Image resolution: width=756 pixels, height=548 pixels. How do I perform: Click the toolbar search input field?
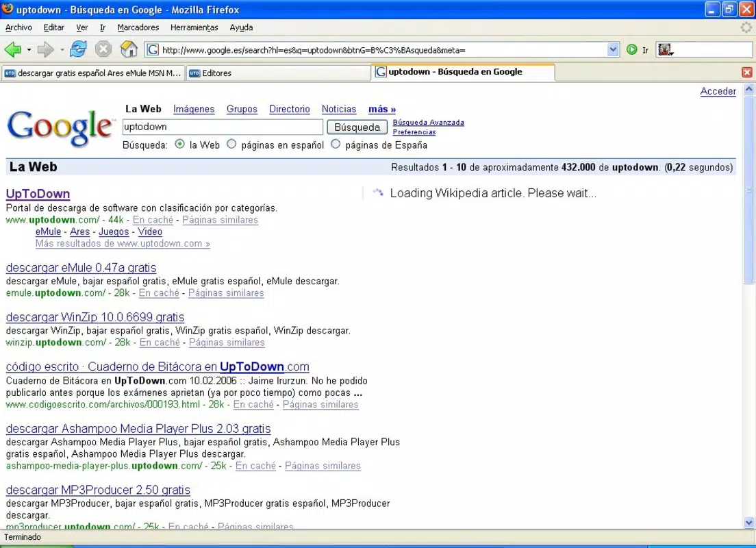713,49
